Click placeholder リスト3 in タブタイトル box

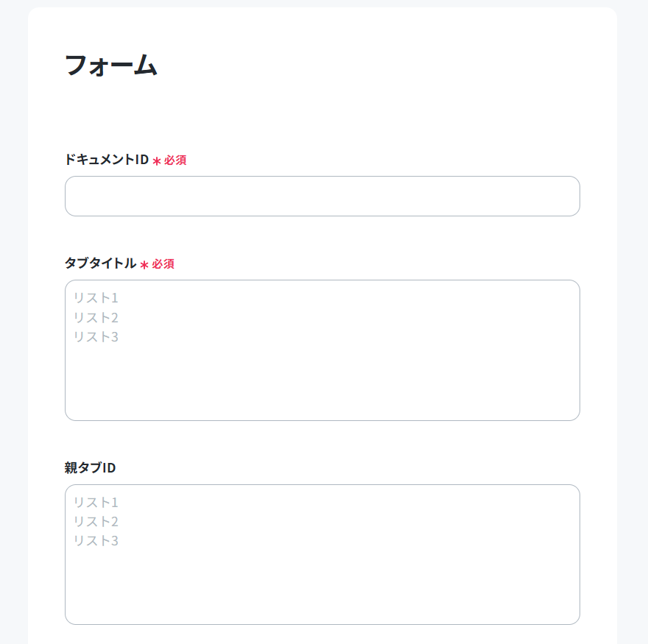pyautogui.click(x=96, y=336)
